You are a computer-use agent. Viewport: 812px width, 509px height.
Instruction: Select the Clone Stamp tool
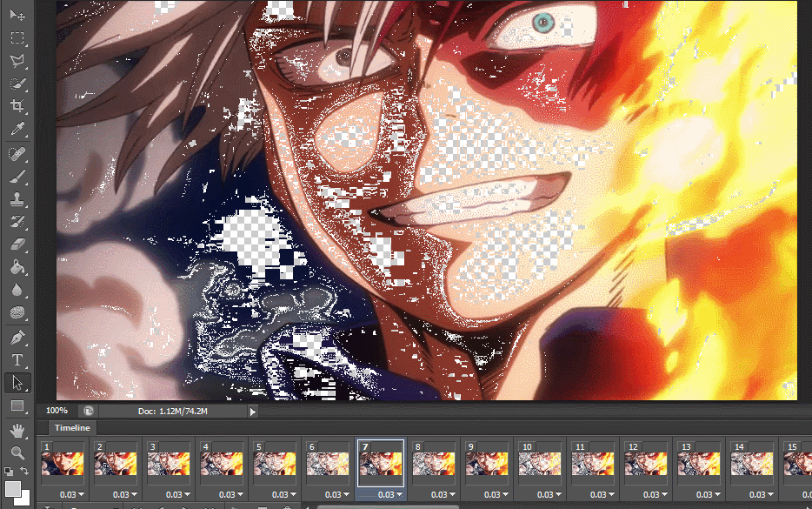click(x=17, y=199)
